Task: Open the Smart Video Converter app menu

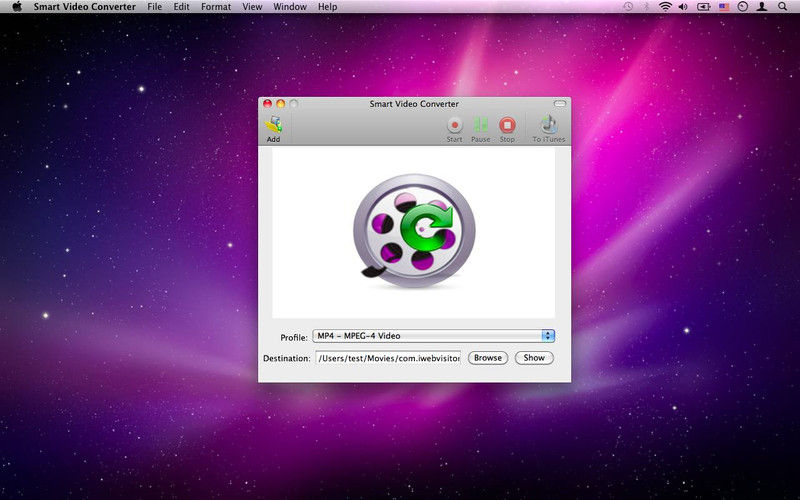Action: click(85, 7)
